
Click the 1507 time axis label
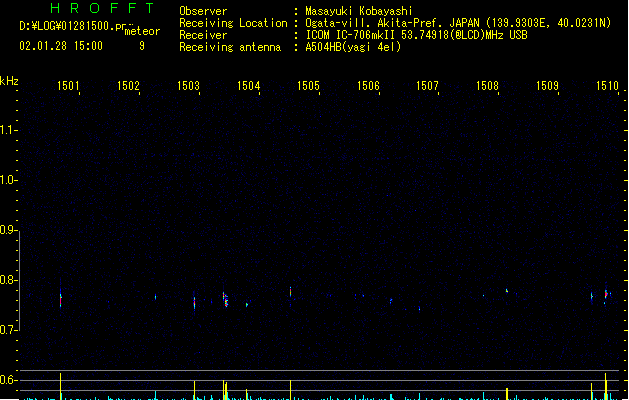coord(427,85)
